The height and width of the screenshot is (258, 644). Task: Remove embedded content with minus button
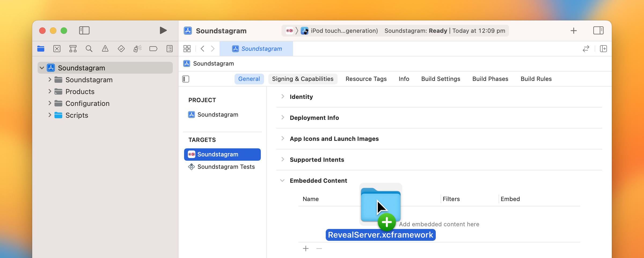point(319,249)
